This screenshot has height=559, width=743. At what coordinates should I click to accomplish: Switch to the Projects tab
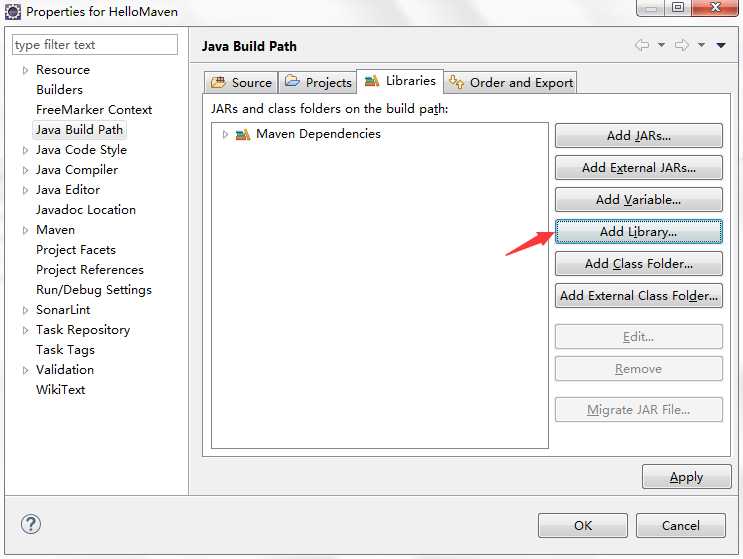click(318, 82)
